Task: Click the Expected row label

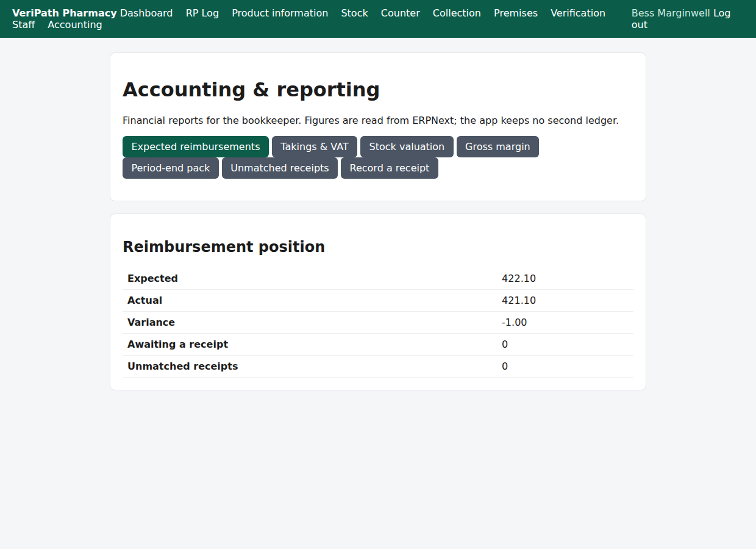Action: (152, 278)
